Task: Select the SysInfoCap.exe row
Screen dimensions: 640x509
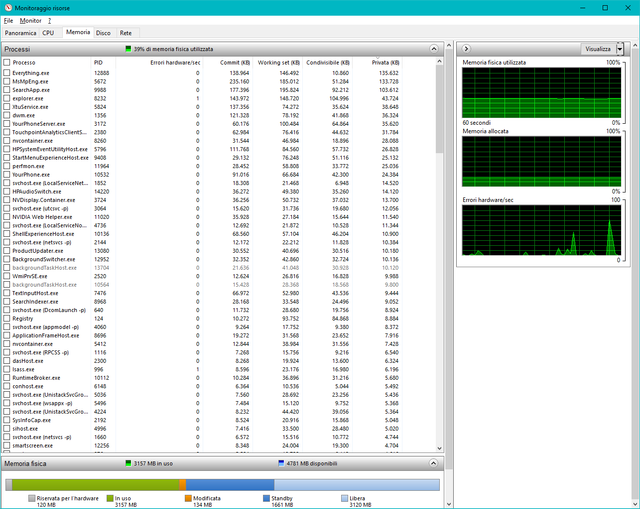Action: pos(203,420)
